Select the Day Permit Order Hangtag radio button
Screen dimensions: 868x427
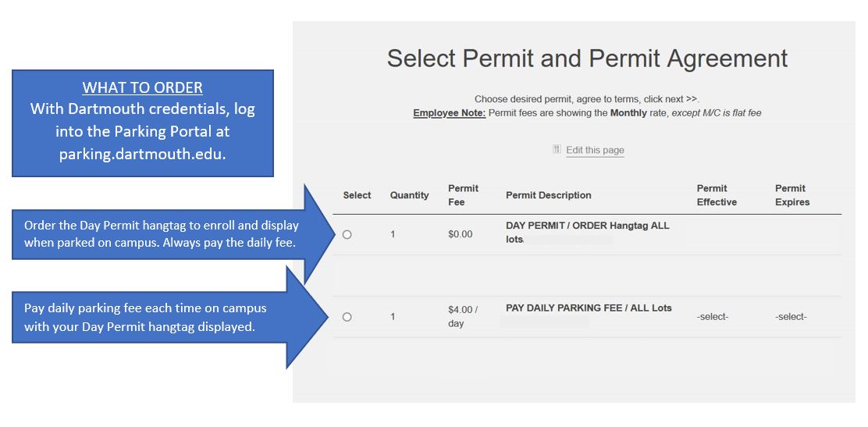(347, 234)
